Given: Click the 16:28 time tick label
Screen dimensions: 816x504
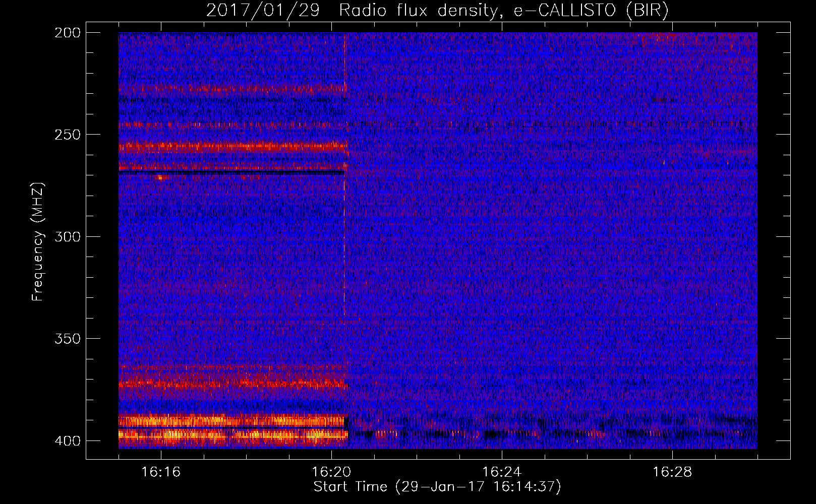Looking at the screenshot, I should [672, 472].
